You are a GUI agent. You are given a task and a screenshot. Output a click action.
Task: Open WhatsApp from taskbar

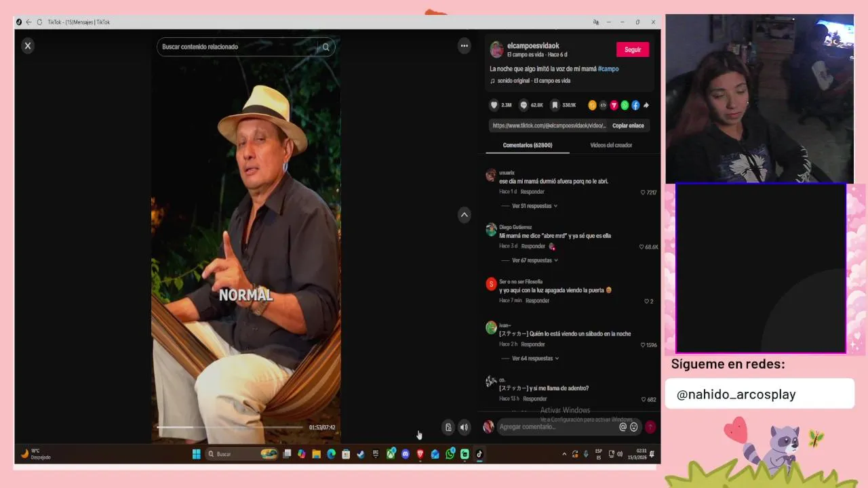click(x=450, y=454)
